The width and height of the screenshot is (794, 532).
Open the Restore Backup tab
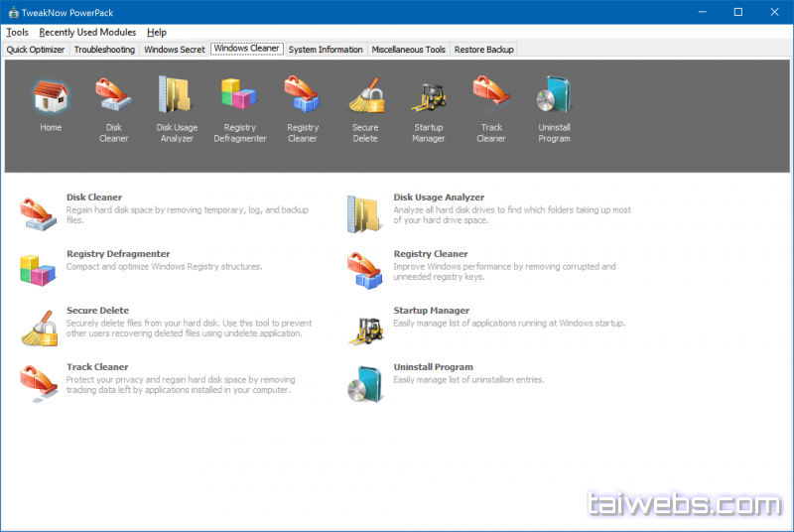click(483, 50)
